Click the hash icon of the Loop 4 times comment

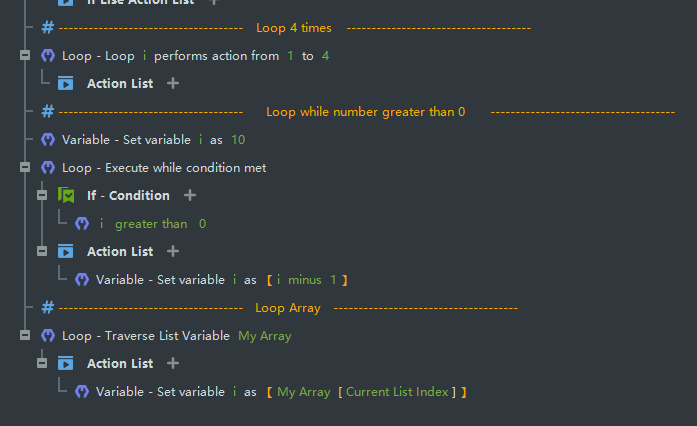(47, 28)
